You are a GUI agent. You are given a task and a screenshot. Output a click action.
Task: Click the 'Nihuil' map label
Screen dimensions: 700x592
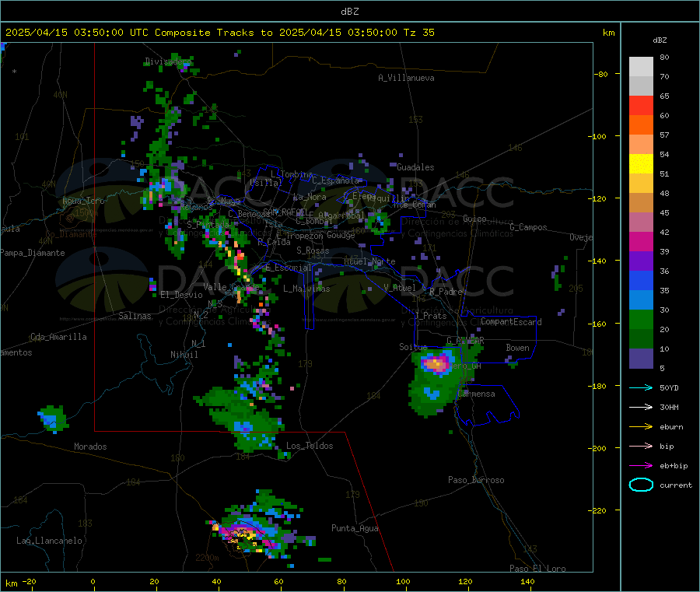click(x=184, y=355)
